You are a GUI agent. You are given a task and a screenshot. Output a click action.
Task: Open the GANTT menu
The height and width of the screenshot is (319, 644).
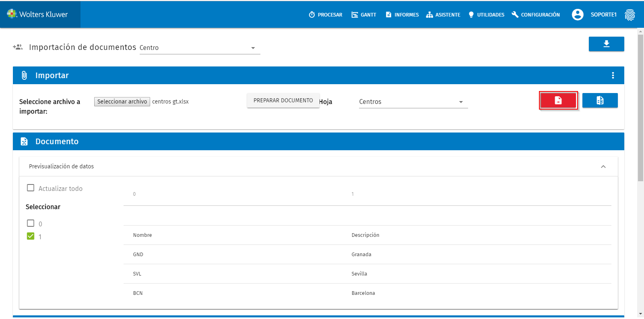[363, 15]
